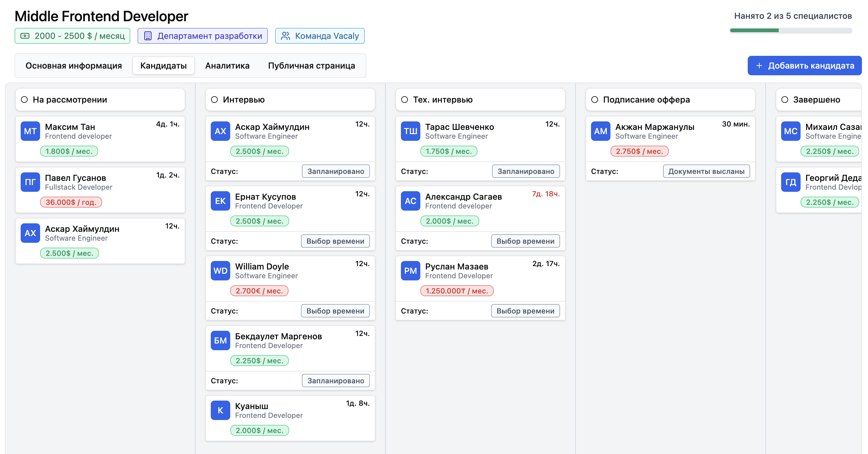Open Запланировано status dropdown for Тарас Шевченко
The height and width of the screenshot is (454, 868).
tap(525, 171)
